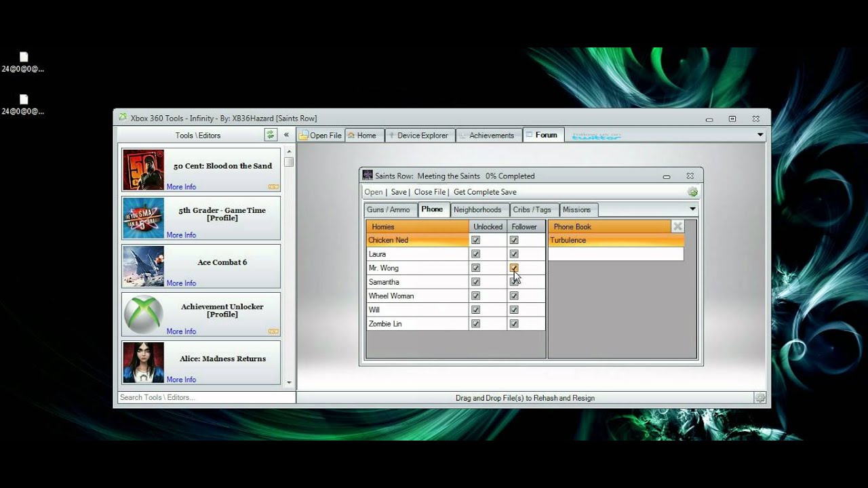The width and height of the screenshot is (868, 488).
Task: Select the Forum tab
Action: (544, 135)
